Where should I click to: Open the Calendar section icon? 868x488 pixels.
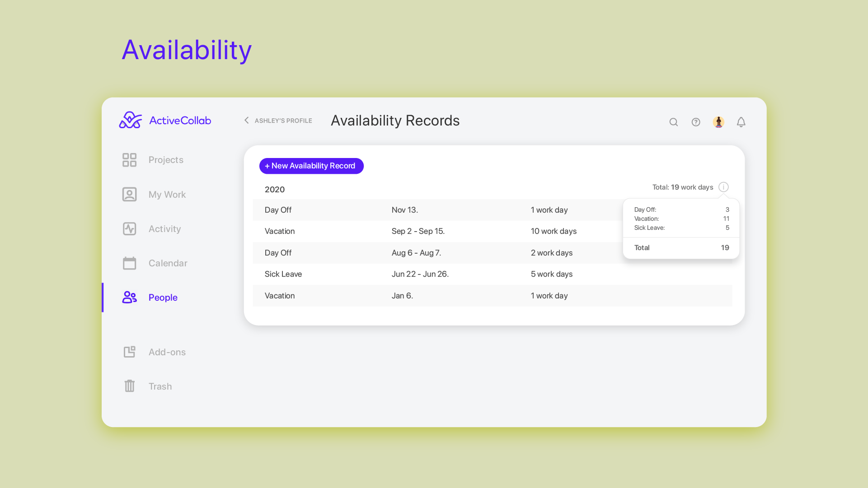129,263
